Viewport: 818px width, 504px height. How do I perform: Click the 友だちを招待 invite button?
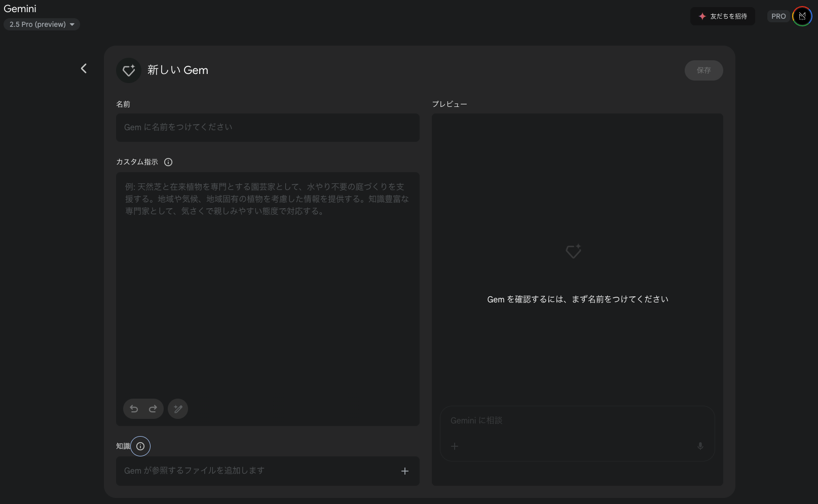coord(723,16)
